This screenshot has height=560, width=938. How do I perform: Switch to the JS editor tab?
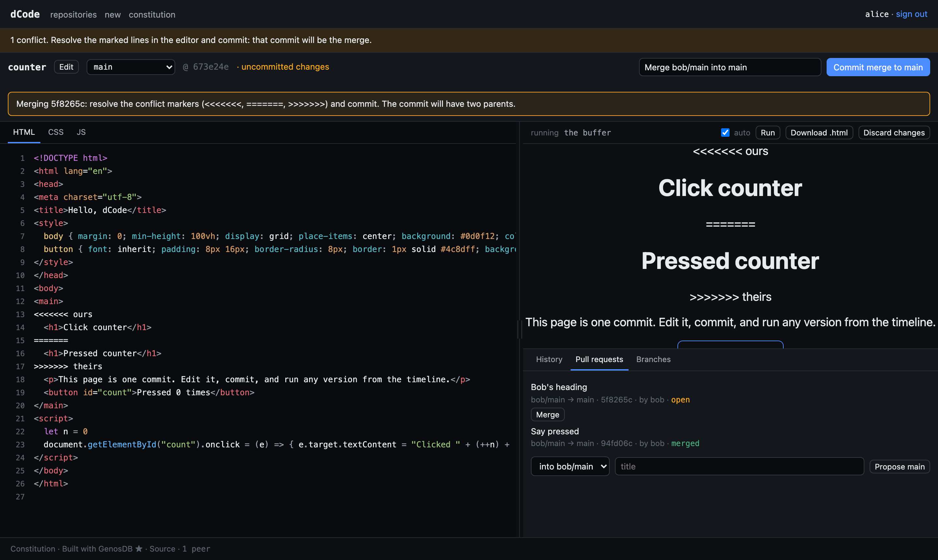point(81,132)
